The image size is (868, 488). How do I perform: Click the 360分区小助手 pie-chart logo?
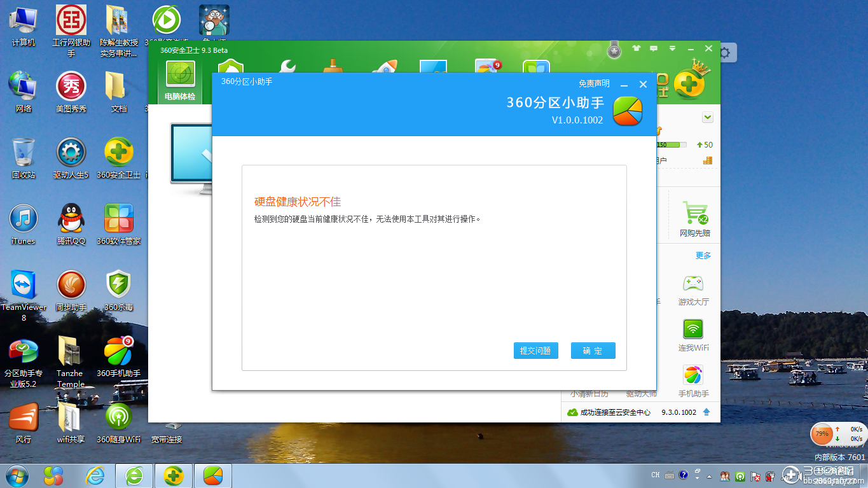click(x=627, y=111)
